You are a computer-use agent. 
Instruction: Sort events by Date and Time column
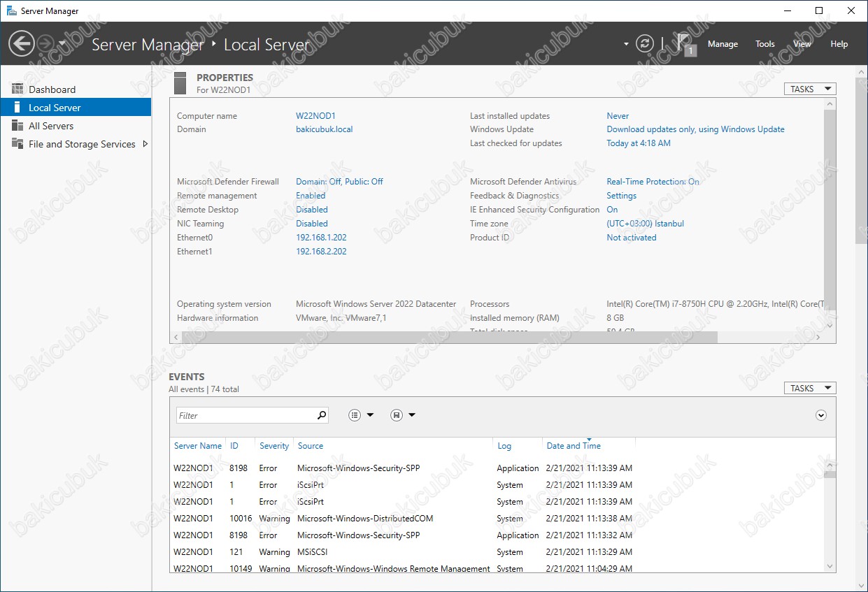click(x=574, y=446)
